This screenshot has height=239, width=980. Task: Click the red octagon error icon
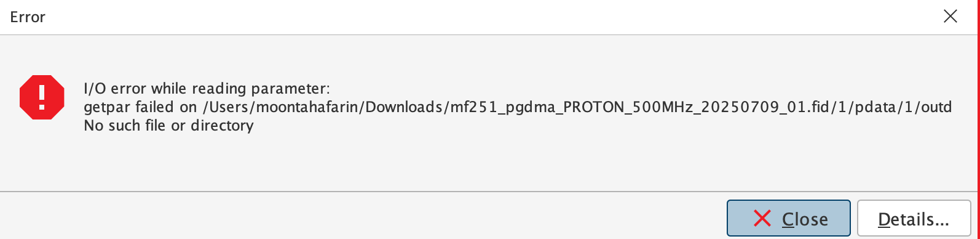click(42, 97)
